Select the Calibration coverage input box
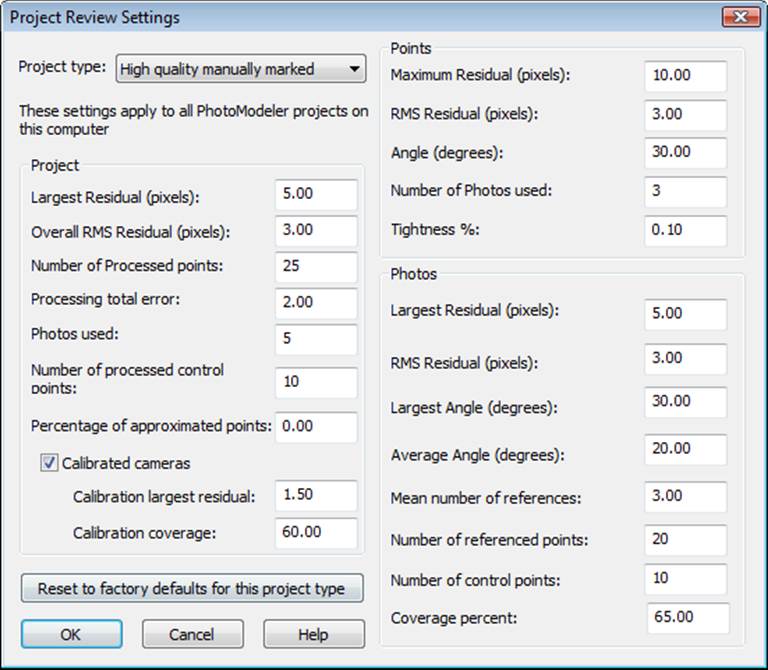This screenshot has width=768, height=670. pos(316,532)
